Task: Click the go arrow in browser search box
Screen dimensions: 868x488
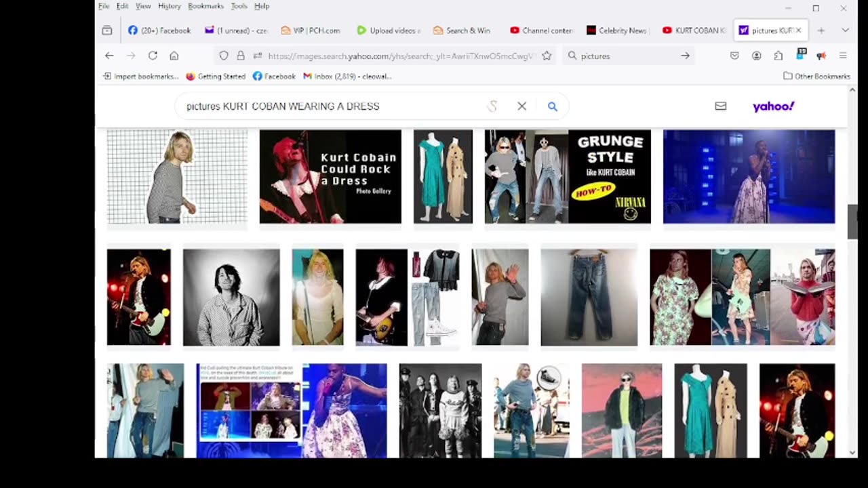Action: point(685,56)
